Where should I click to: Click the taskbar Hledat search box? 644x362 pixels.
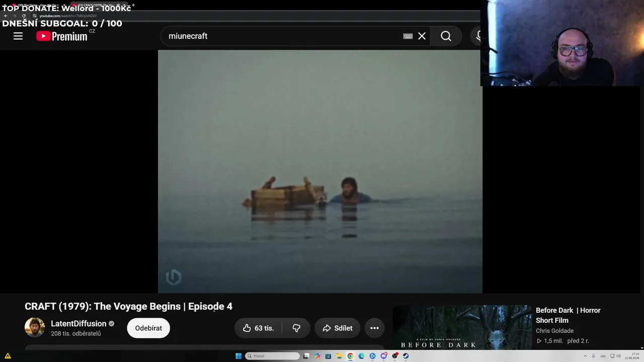[272, 356]
